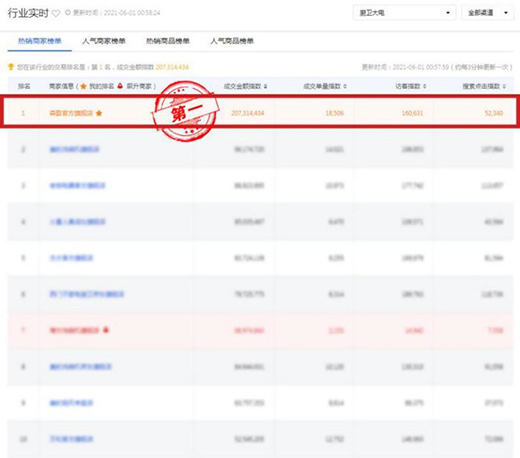Screen dimensions: 520x458
Task: Sort by 访客指数 using its arrow icon
Action: (425, 86)
